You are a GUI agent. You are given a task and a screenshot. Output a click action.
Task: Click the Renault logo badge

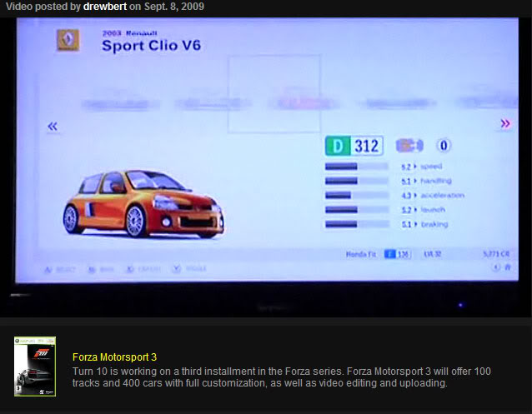click(x=68, y=41)
